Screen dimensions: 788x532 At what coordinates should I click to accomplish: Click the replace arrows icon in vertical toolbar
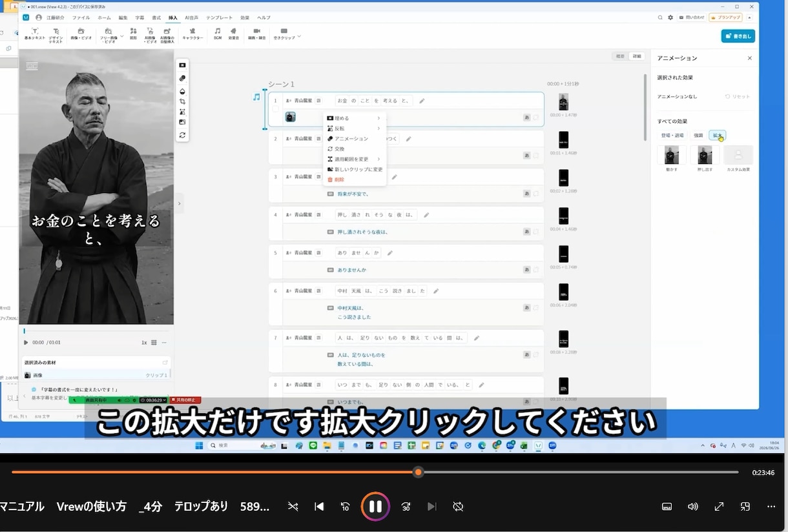click(183, 135)
